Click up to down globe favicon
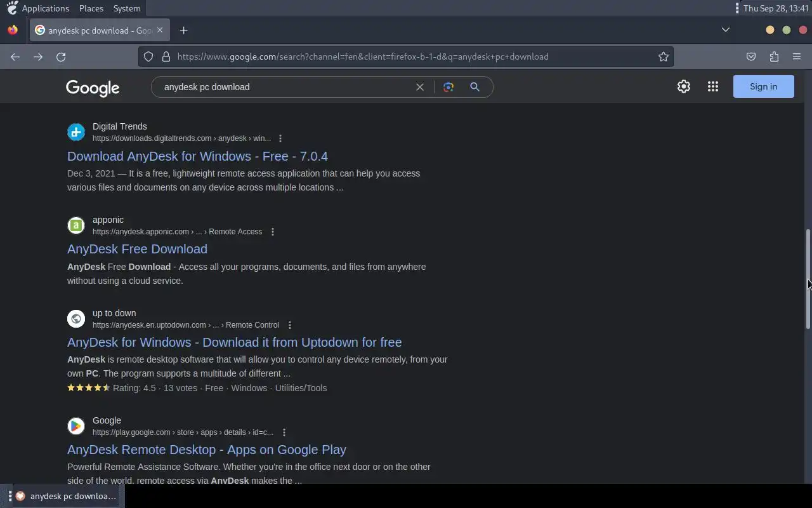The image size is (812, 508). point(76,319)
